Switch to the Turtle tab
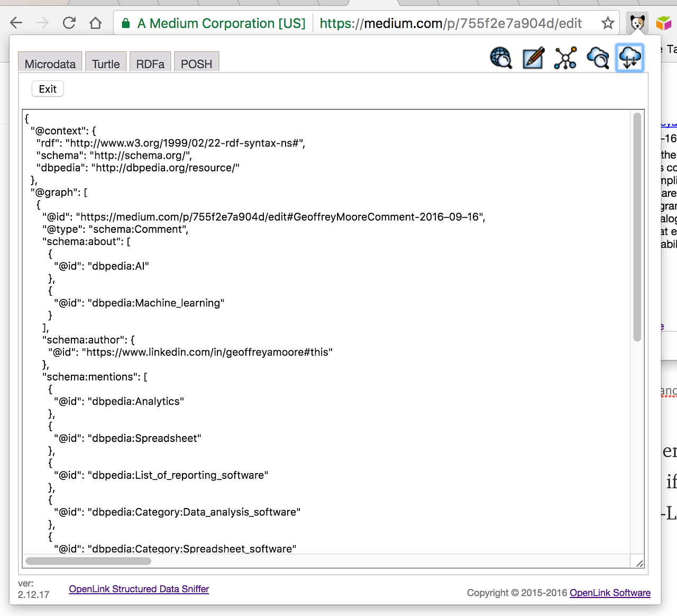Viewport: 677px width, 616px height. 106,64
